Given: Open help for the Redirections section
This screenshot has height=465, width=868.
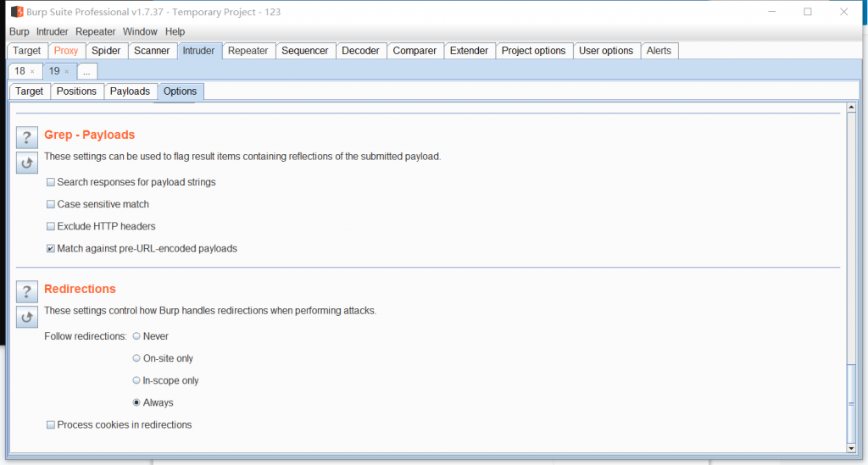Looking at the screenshot, I should 28,292.
